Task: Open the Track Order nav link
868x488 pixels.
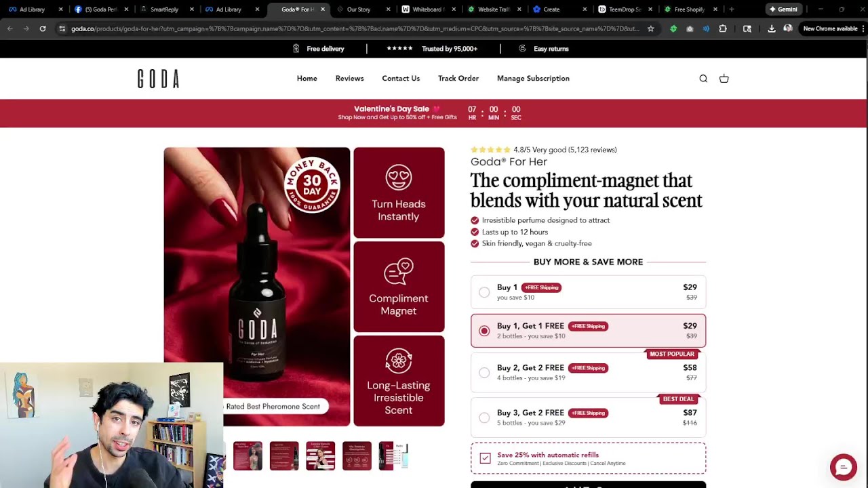Action: coord(458,79)
